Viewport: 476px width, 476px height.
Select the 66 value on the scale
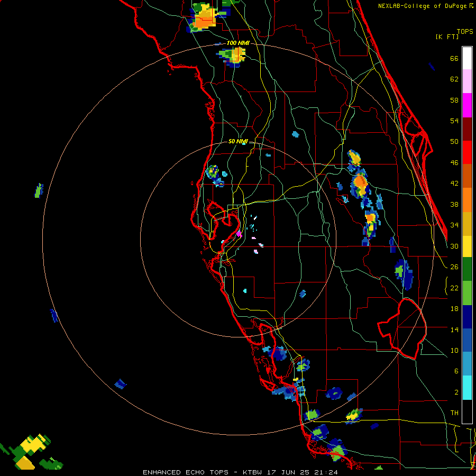[454, 58]
